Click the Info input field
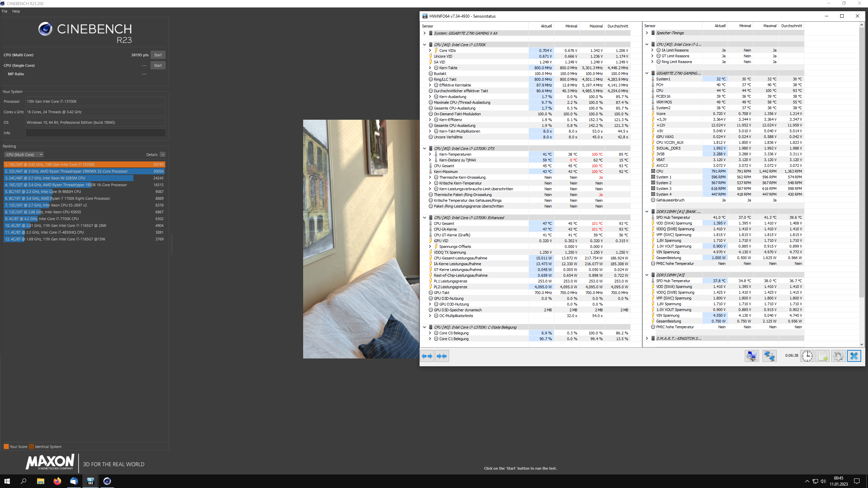The width and height of the screenshot is (868, 488). coord(95,133)
